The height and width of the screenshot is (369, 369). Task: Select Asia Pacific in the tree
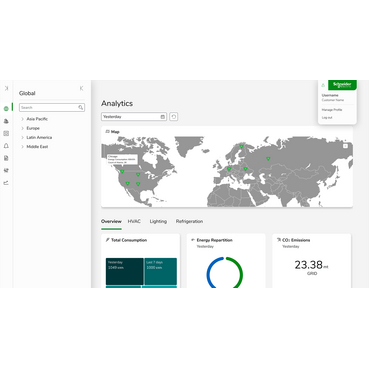(x=37, y=119)
